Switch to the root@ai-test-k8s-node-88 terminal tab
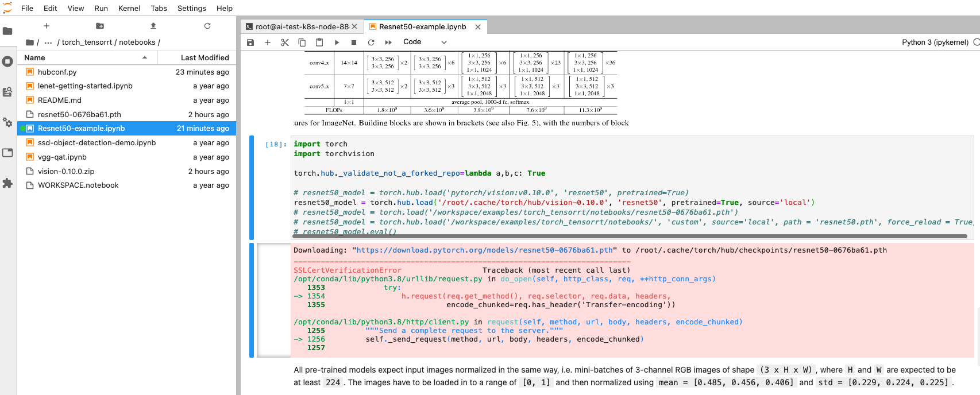The height and width of the screenshot is (395, 980). click(302, 26)
